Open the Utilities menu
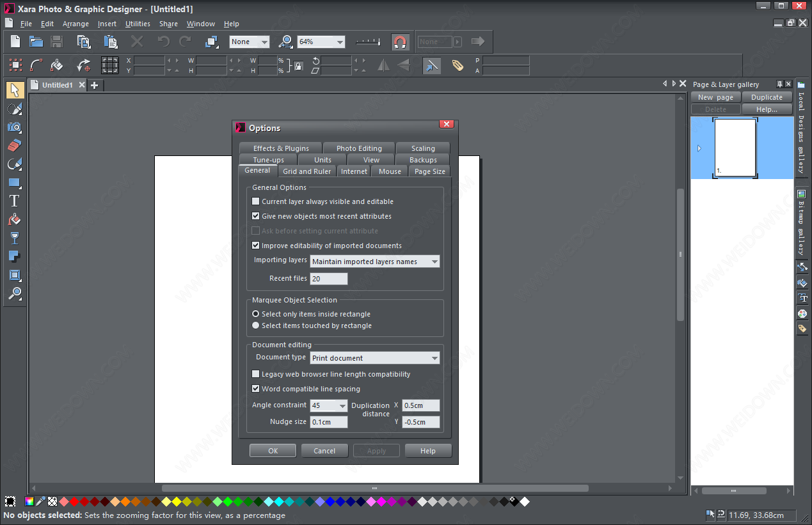 click(x=138, y=24)
